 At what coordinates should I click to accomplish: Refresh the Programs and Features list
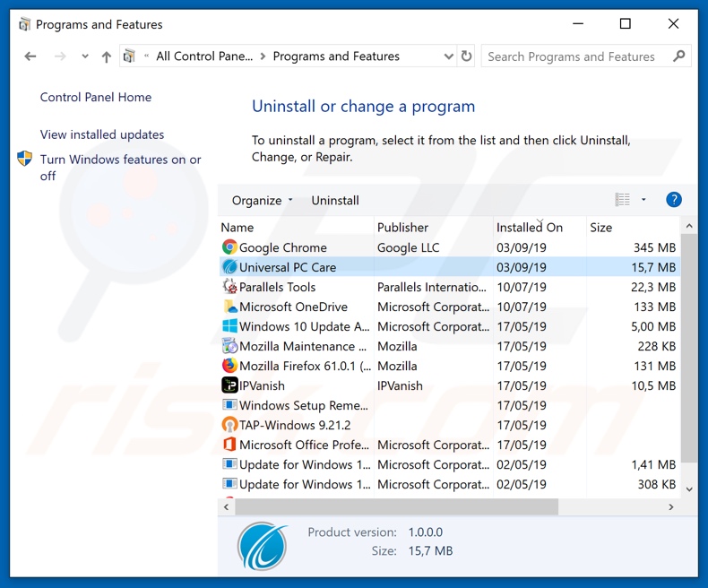click(x=466, y=56)
